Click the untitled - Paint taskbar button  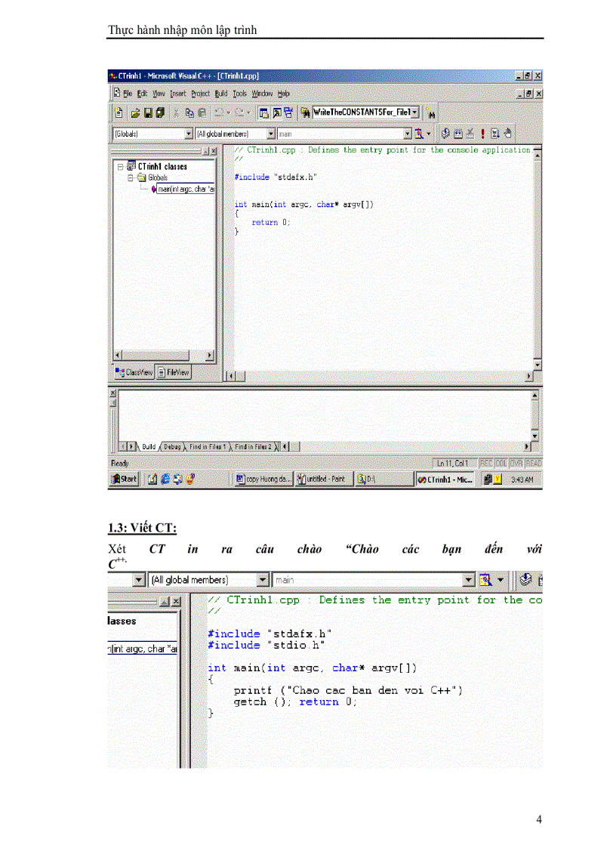[x=323, y=478]
